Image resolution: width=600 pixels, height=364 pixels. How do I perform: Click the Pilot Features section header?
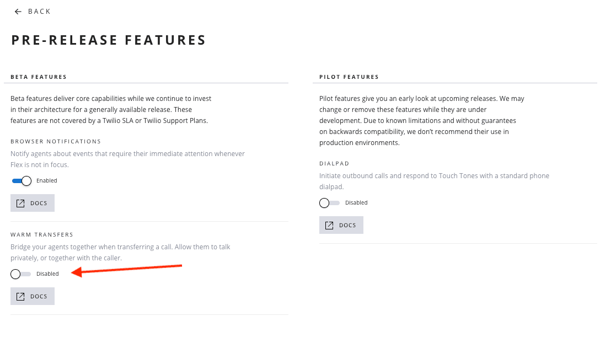tap(349, 77)
